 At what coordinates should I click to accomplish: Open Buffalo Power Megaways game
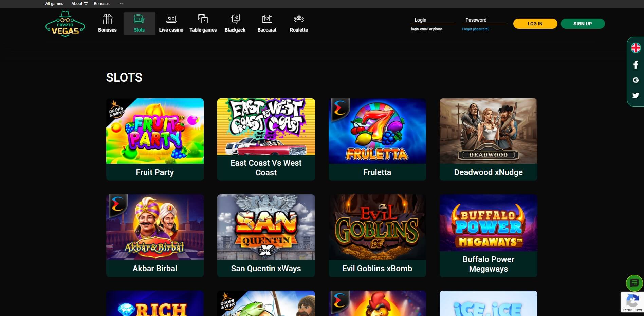coord(488,235)
